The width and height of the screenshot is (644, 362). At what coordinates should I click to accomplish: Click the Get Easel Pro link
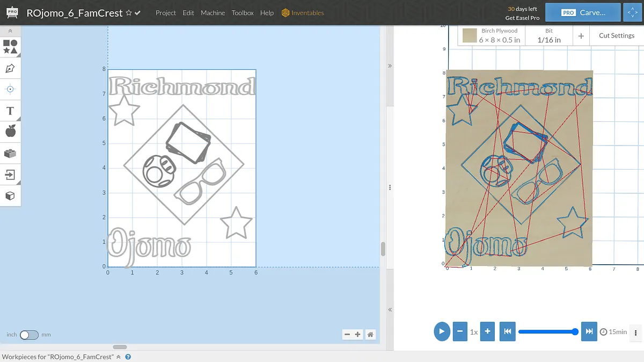click(x=522, y=18)
